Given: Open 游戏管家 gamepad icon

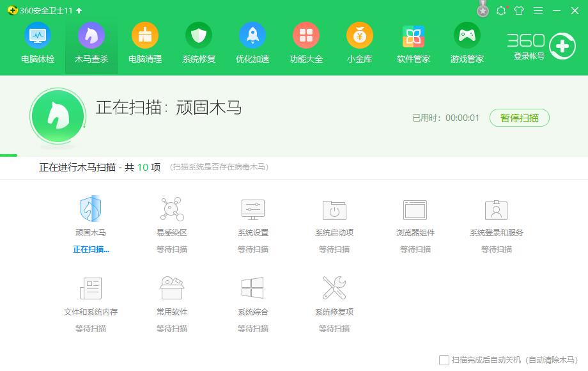Looking at the screenshot, I should tap(467, 35).
